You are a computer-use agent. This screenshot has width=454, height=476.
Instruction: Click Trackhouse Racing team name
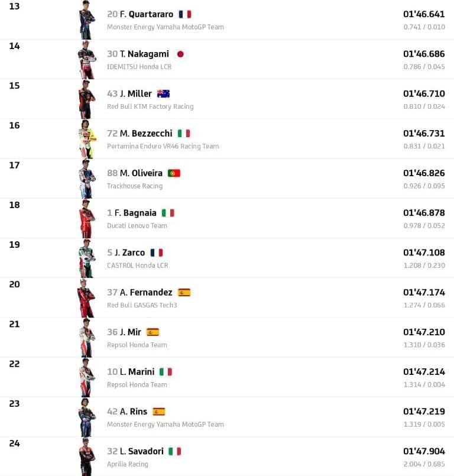(x=135, y=186)
